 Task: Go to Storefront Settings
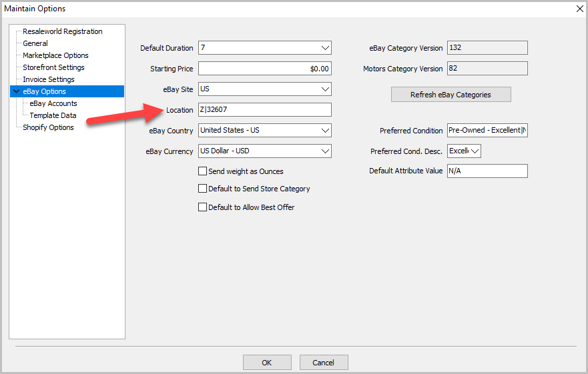pos(53,67)
